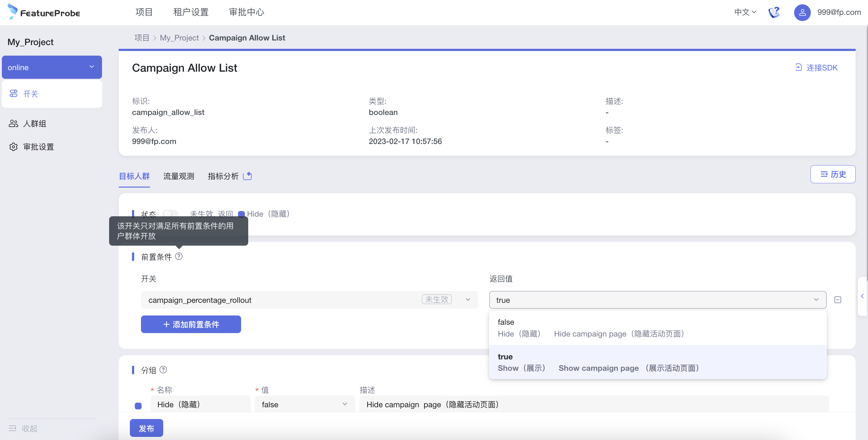Click the 连接SDK connect icon
The height and width of the screenshot is (440, 868).
[x=798, y=67]
